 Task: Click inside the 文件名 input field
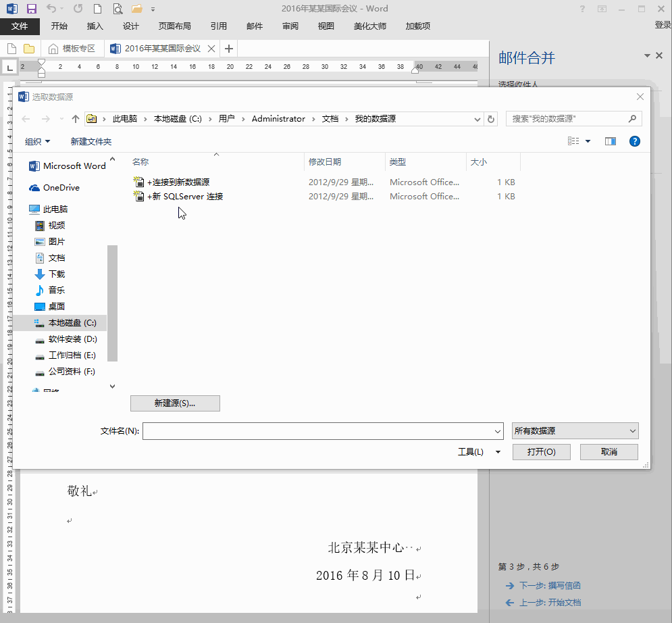click(317, 430)
